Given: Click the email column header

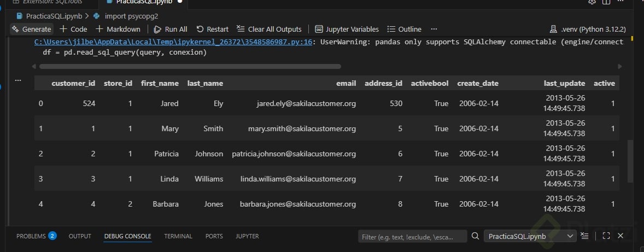Looking at the screenshot, I should point(346,83).
